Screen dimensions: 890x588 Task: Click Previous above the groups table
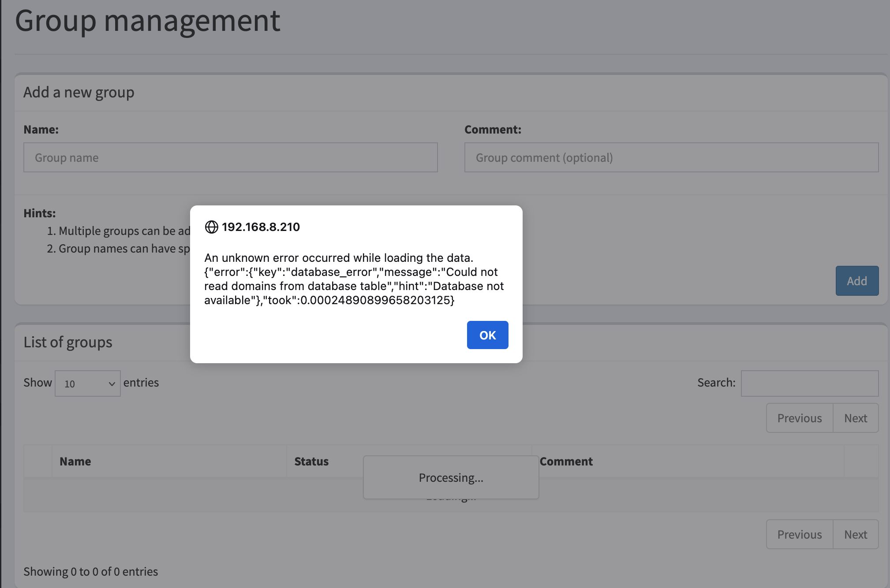point(799,417)
